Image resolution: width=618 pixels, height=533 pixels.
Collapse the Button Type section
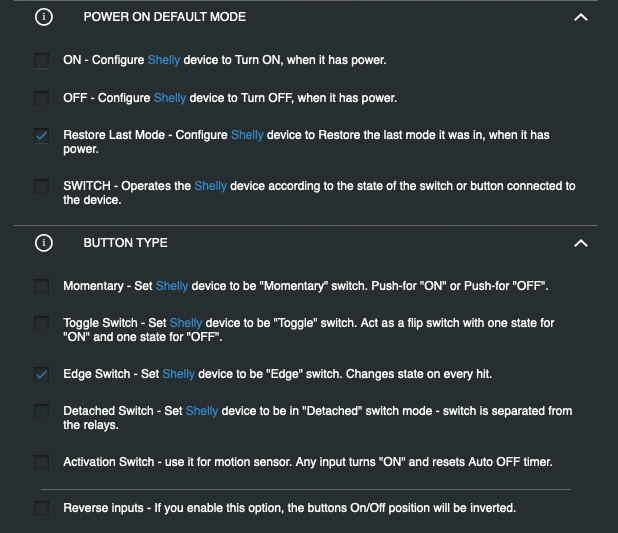581,243
